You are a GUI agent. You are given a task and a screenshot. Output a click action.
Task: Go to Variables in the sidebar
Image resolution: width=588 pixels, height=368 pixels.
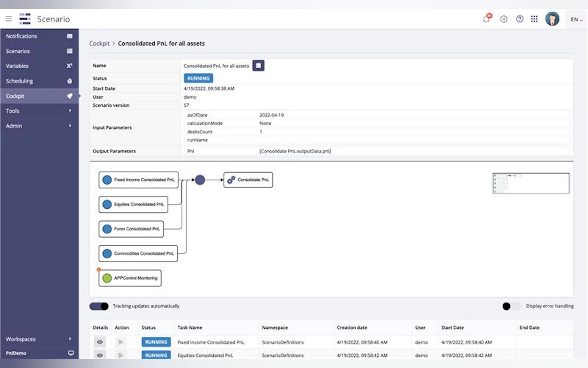[39, 66]
